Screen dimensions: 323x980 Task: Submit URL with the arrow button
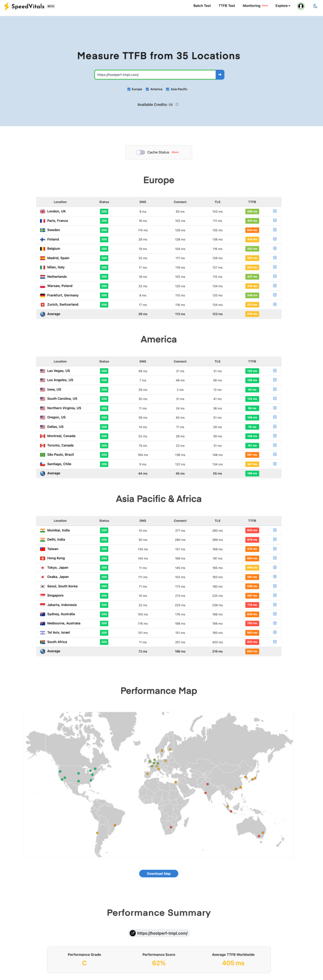220,75
